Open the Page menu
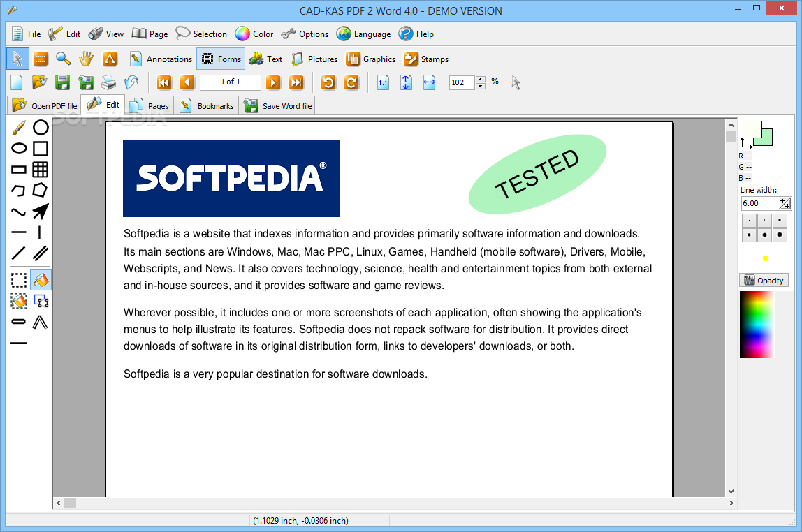This screenshot has height=532, width=802. (150, 34)
